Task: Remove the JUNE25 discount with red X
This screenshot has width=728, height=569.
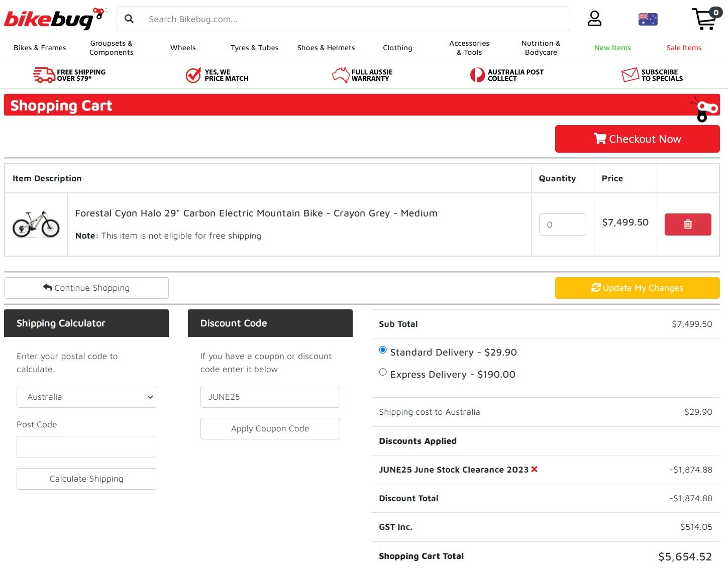Action: pos(534,469)
